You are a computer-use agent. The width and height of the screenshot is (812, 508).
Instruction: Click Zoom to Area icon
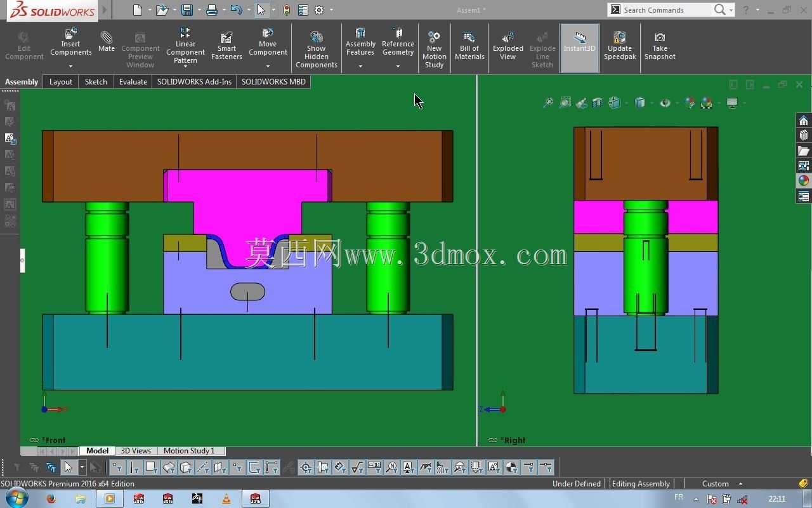[x=565, y=103]
